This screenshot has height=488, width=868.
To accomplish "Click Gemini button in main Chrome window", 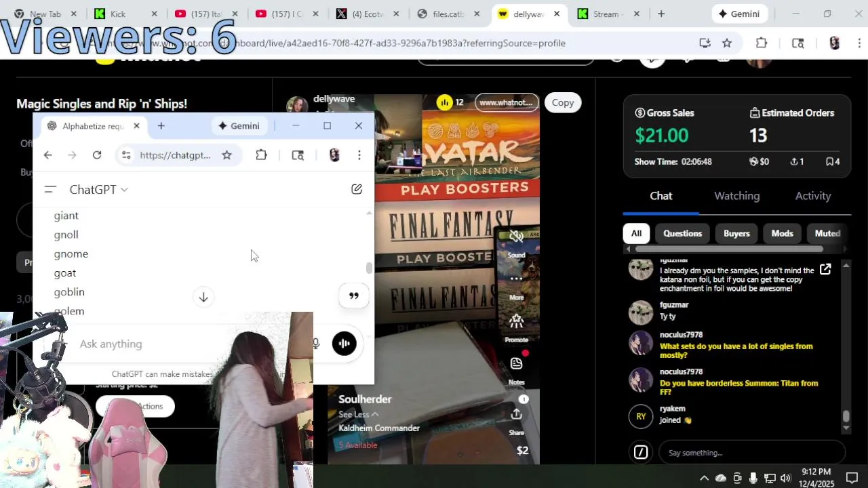I will [x=739, y=14].
